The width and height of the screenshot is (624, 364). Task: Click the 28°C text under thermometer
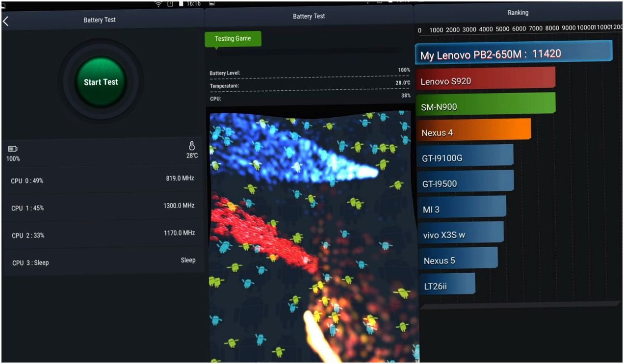pyautogui.click(x=192, y=155)
